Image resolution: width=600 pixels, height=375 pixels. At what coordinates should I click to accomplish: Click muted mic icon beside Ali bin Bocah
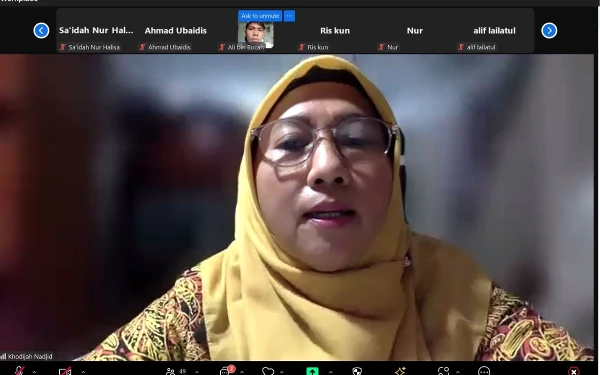pyautogui.click(x=222, y=47)
